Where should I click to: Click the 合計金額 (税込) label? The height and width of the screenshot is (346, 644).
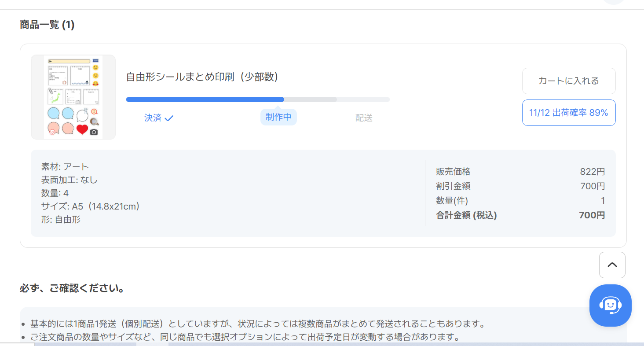coord(466,215)
